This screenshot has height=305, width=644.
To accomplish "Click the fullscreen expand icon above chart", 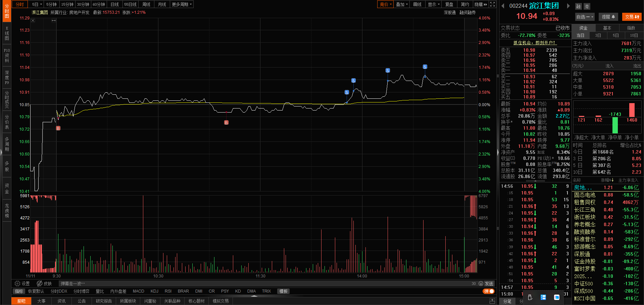I will (492, 4).
